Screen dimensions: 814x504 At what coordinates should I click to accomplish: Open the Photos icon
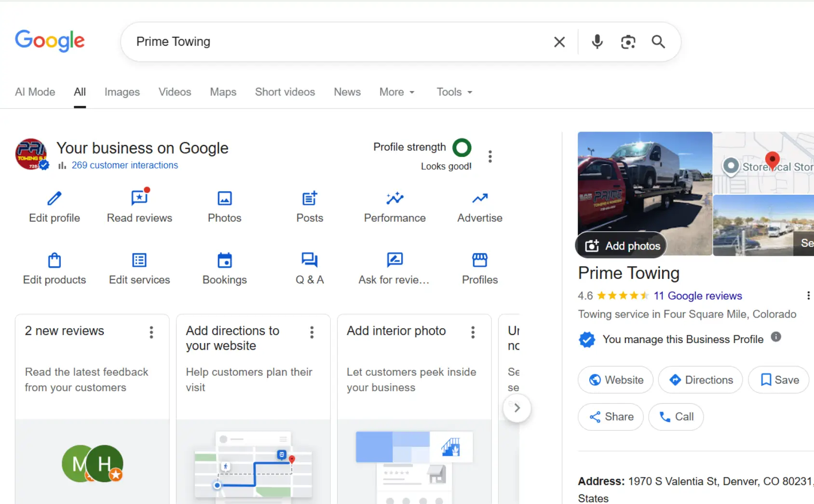tap(224, 199)
